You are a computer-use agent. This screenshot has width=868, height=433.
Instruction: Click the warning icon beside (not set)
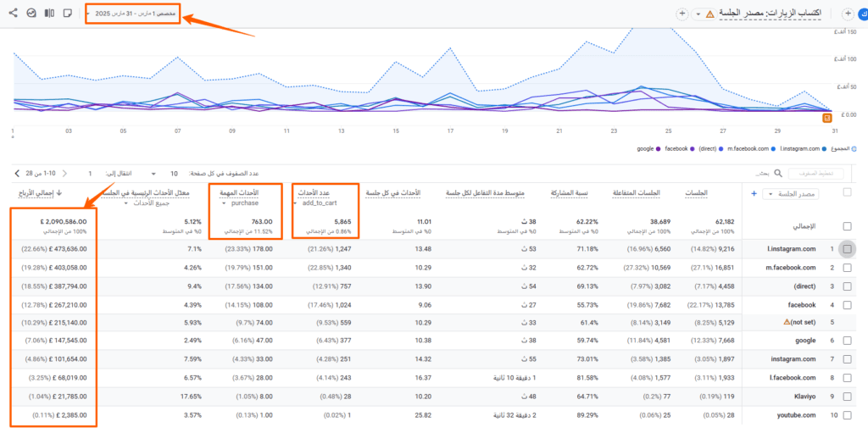tap(787, 322)
